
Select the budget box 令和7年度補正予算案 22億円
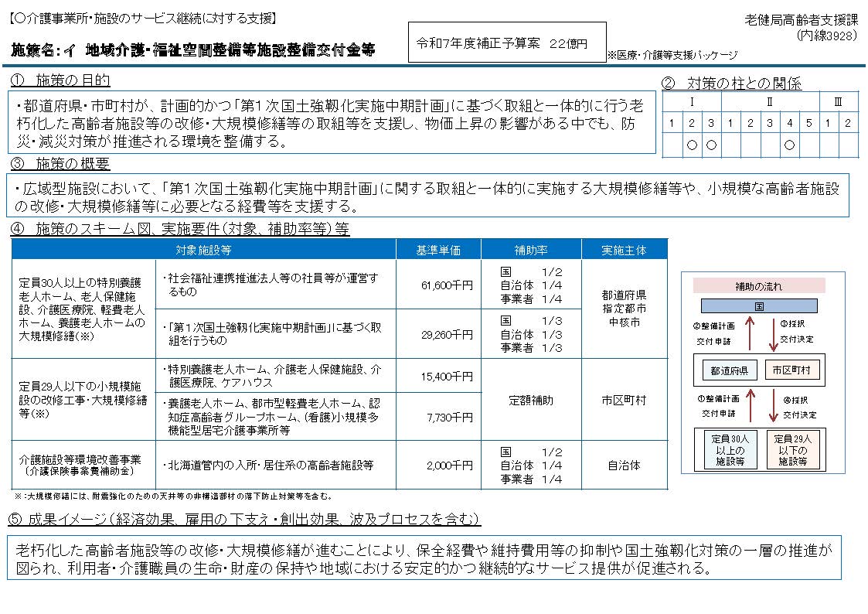click(507, 43)
